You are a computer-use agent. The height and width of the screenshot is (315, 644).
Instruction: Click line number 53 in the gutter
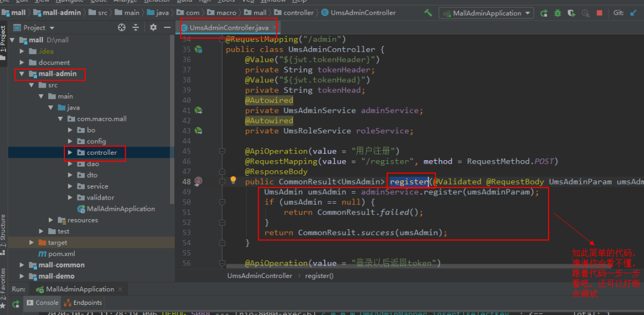pyautogui.click(x=186, y=233)
